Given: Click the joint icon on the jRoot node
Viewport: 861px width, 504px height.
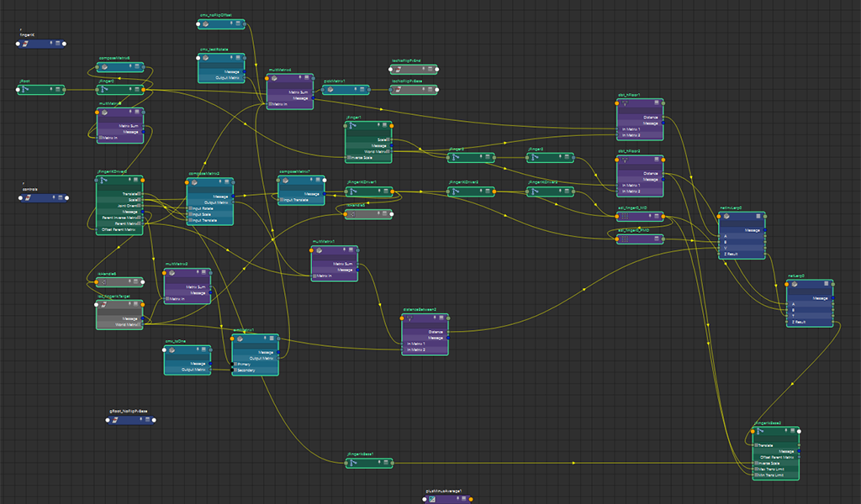Looking at the screenshot, I should pyautogui.click(x=27, y=89).
